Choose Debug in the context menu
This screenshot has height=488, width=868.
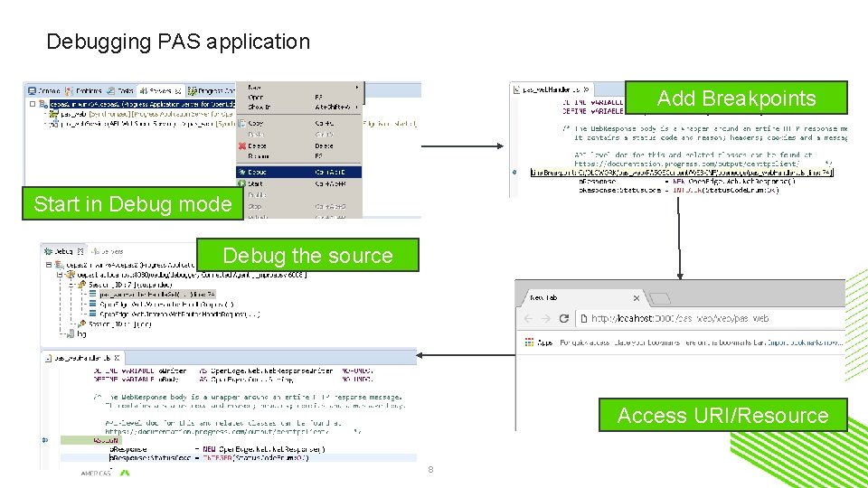coord(299,172)
